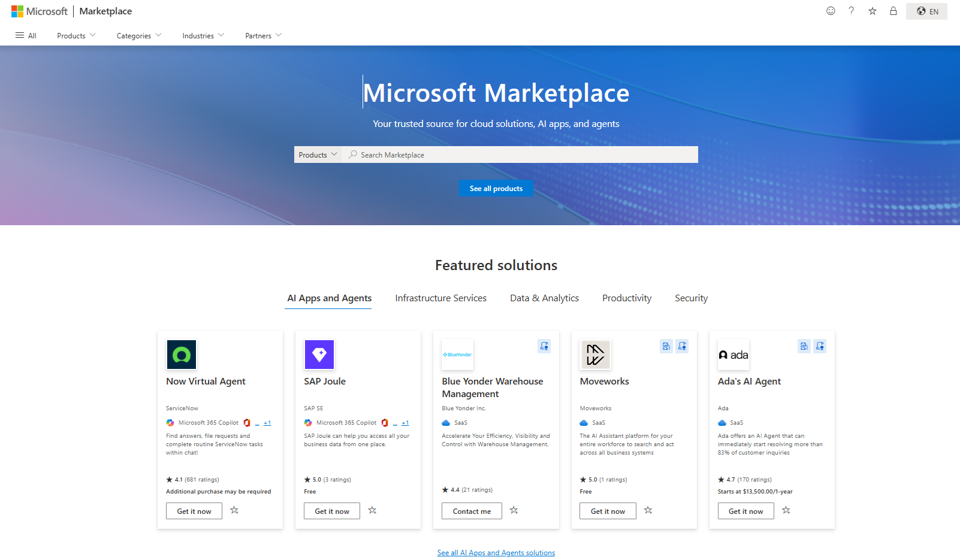Image resolution: width=960 pixels, height=560 pixels.
Task: Click 4.7 (170 ratings) on Ada's card
Action: click(745, 480)
